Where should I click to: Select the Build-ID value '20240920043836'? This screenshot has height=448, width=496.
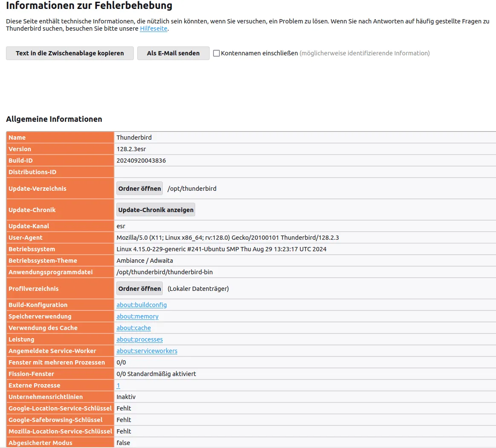coord(141,161)
